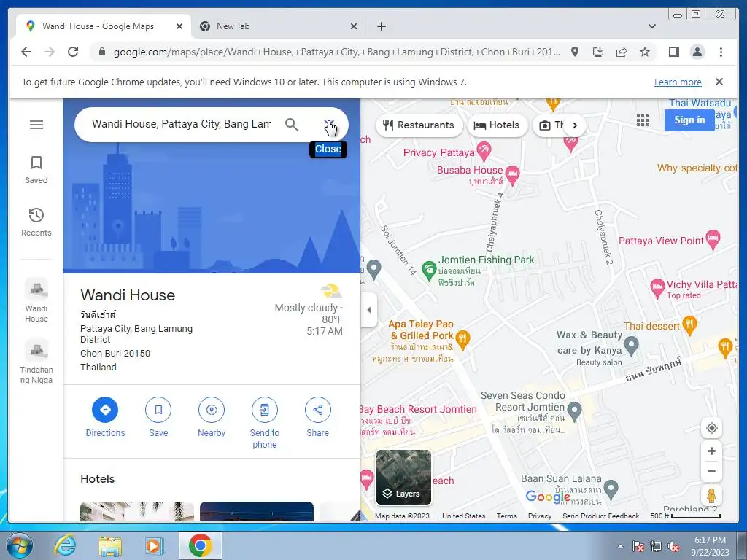Zoom in on the map
The image size is (747, 560).
tap(712, 451)
